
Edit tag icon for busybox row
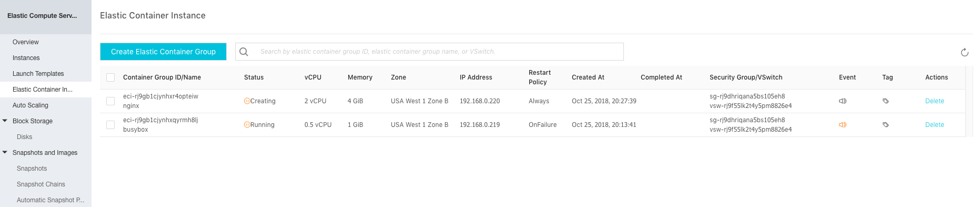click(885, 125)
